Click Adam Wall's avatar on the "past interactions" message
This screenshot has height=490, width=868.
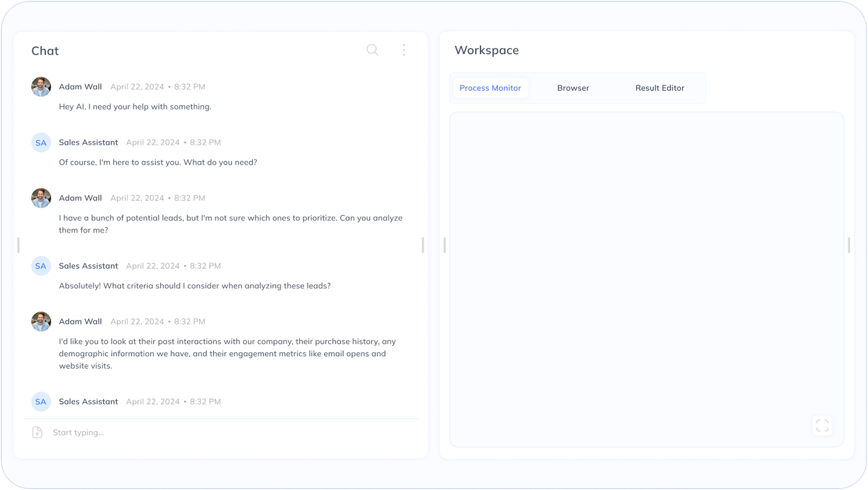tap(41, 321)
